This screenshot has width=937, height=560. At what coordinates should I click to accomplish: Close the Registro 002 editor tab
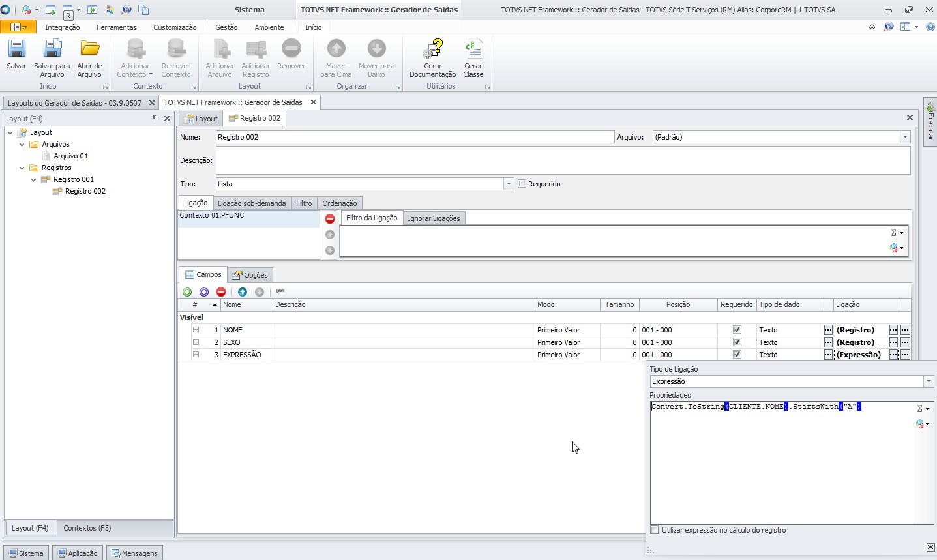tap(910, 118)
